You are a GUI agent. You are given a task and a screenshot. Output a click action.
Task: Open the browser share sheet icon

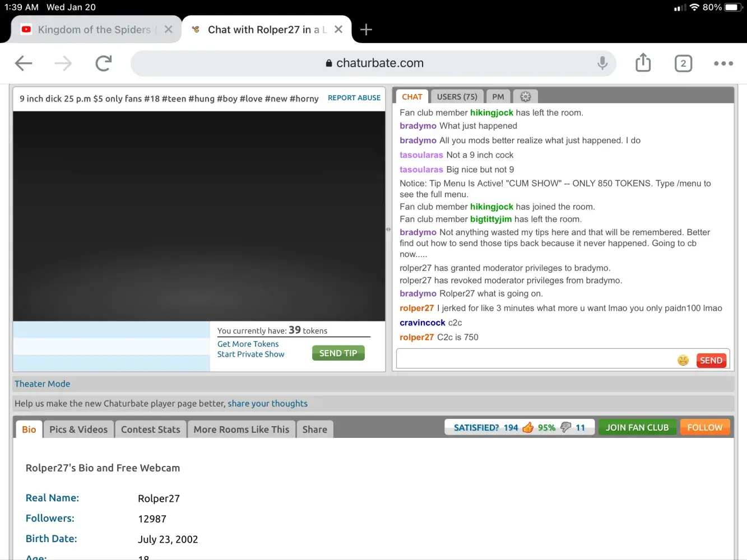(643, 63)
